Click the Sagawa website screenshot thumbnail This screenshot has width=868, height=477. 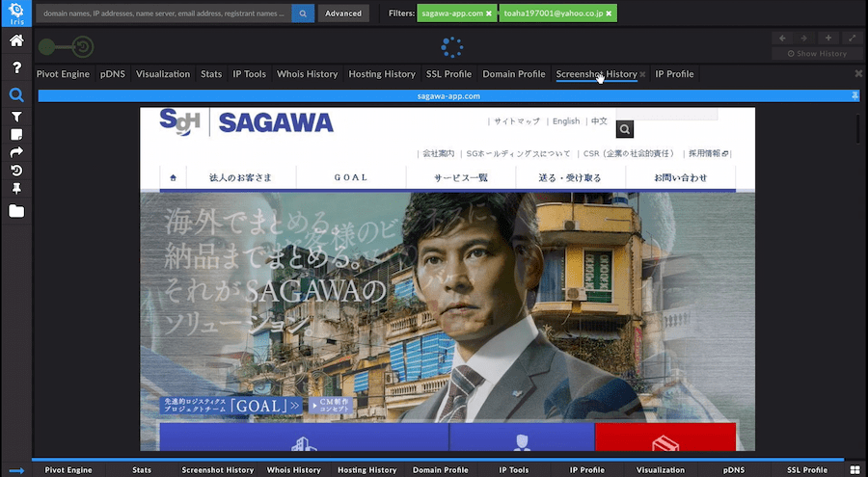coord(448,278)
